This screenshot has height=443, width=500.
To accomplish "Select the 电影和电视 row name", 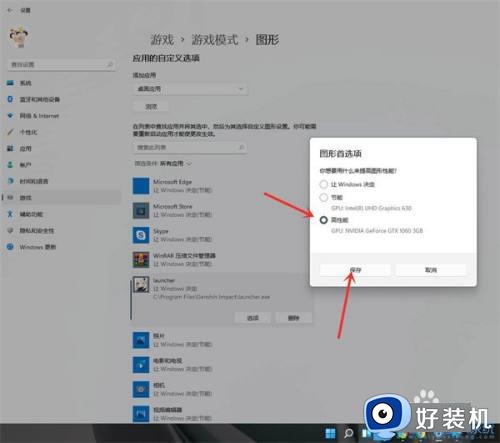I will coord(167,361).
